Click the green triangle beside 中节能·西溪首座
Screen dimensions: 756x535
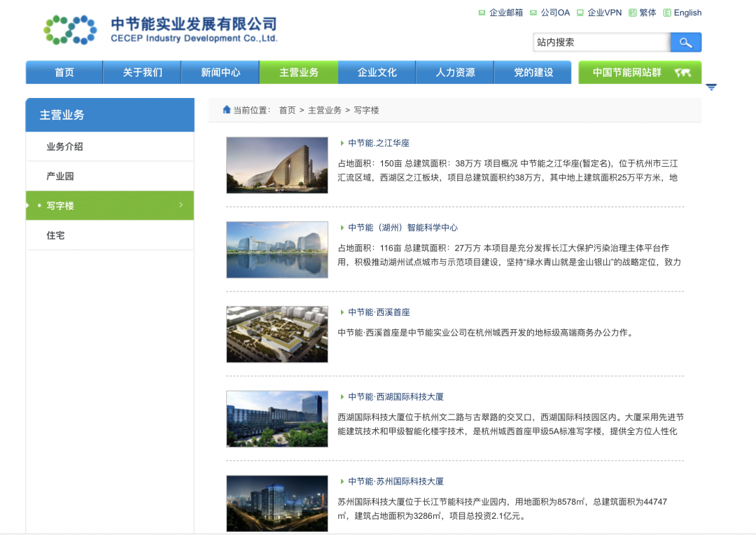pos(342,312)
